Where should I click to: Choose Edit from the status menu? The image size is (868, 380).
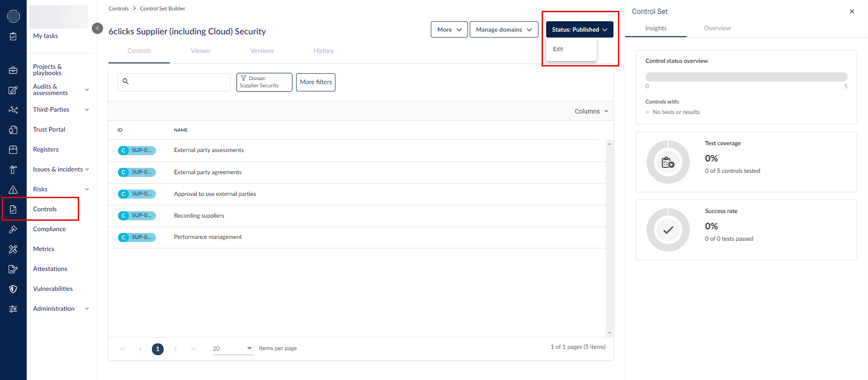pyautogui.click(x=571, y=49)
